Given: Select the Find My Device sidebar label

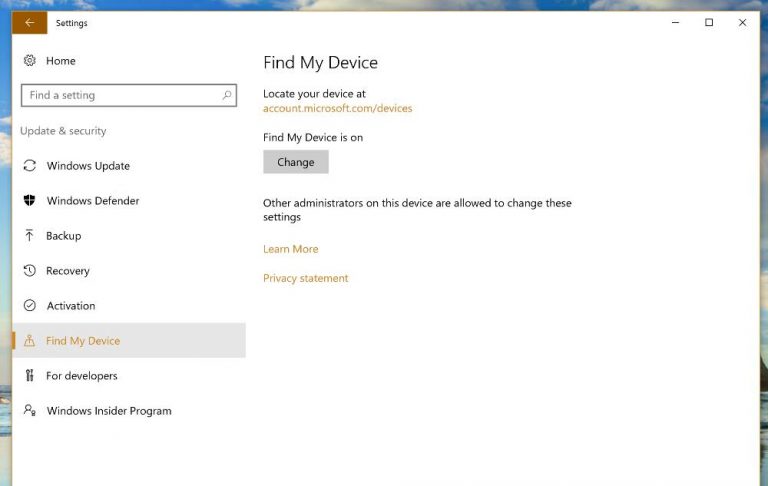Looking at the screenshot, I should coord(83,341).
